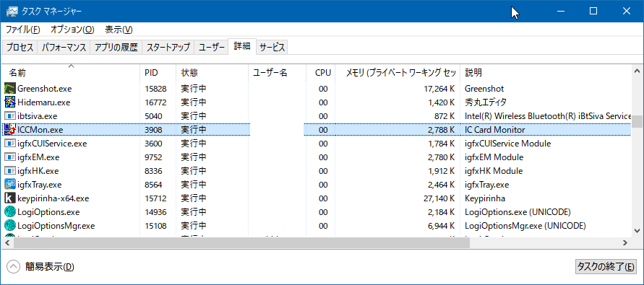644x285 pixels.
Task: Select the ICCMon.exe row name
Action: tap(40, 130)
